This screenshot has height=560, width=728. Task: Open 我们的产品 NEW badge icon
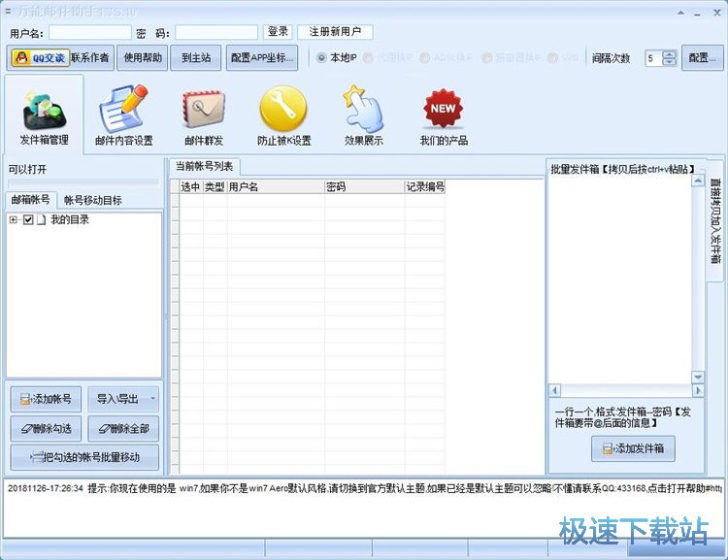443,108
